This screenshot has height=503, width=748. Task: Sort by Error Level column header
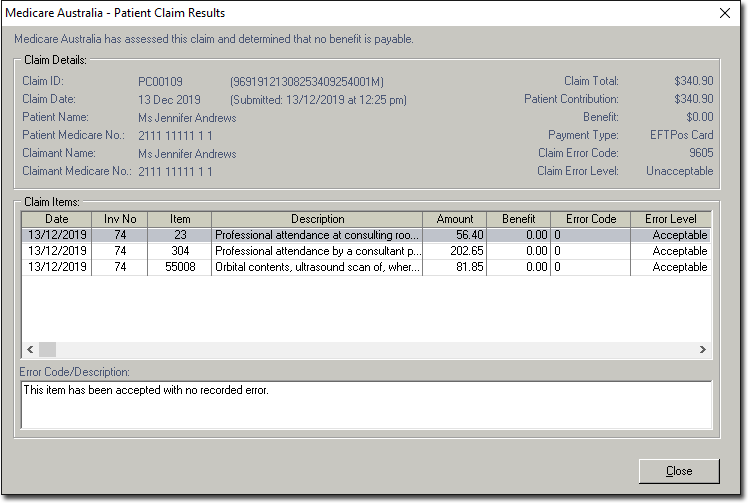670,219
